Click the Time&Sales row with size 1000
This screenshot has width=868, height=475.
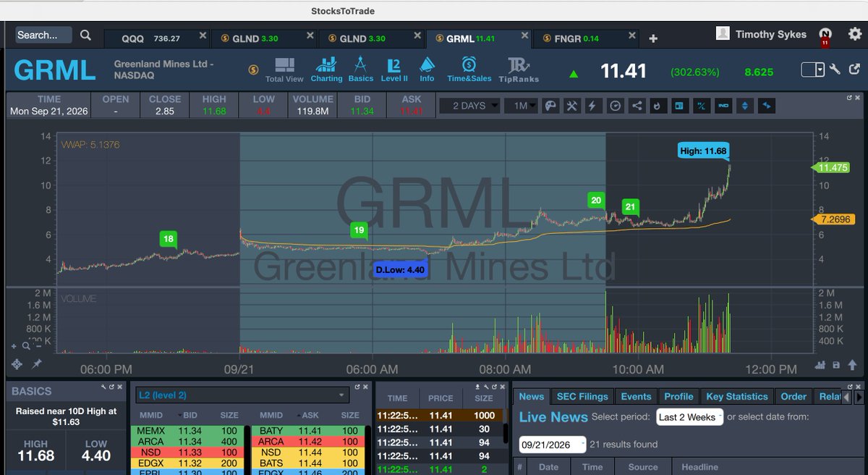pyautogui.click(x=441, y=416)
